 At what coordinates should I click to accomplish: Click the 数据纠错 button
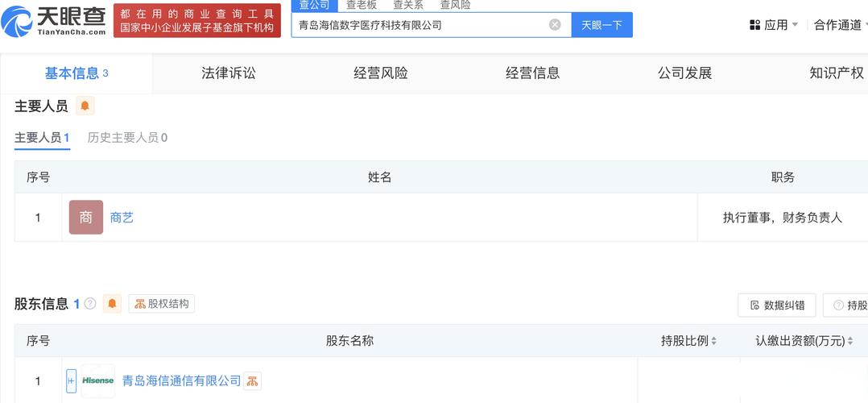(x=777, y=305)
